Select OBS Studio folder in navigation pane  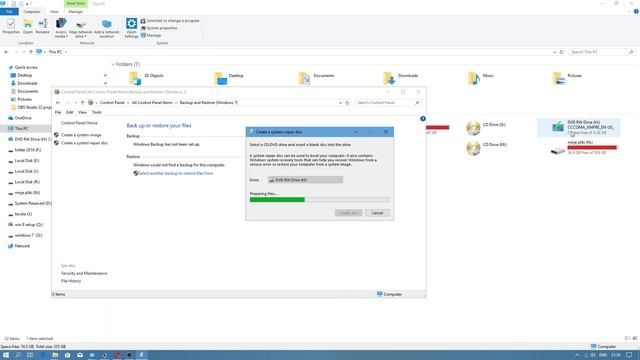point(31,107)
